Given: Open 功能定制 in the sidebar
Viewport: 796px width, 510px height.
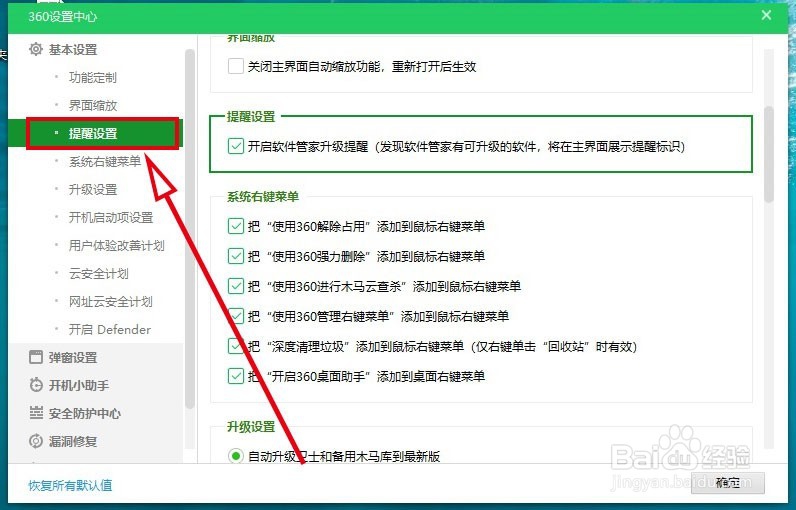Looking at the screenshot, I should [x=92, y=78].
